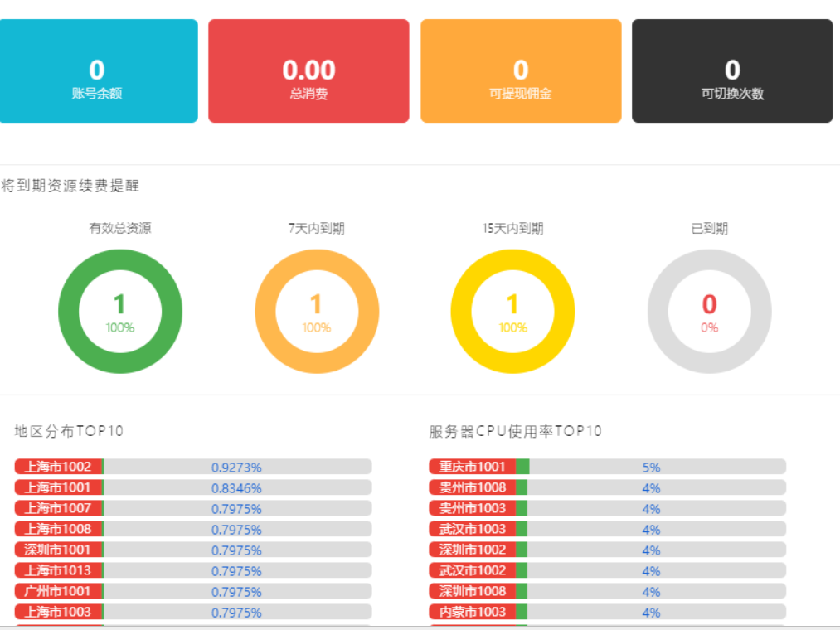Click the blue 账号余额 balance card

(x=97, y=71)
